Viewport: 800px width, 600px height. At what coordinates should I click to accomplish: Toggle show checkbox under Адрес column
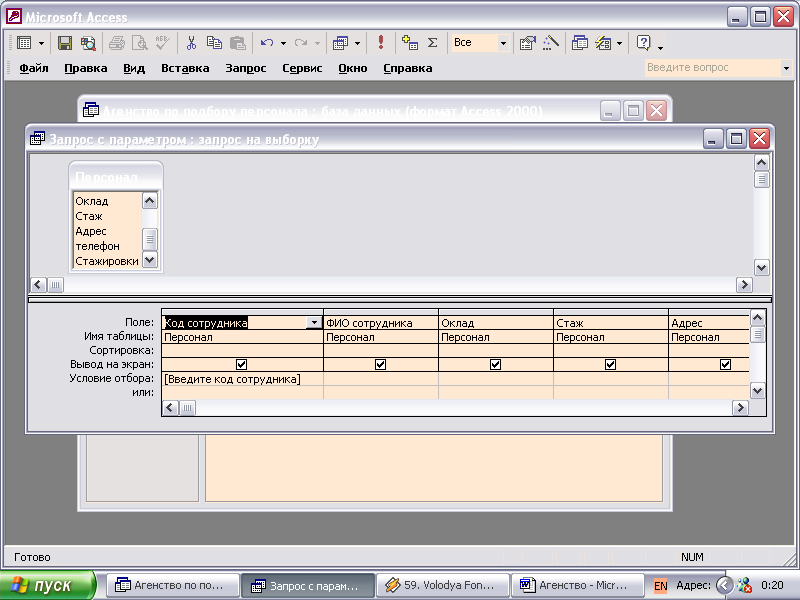[725, 365]
